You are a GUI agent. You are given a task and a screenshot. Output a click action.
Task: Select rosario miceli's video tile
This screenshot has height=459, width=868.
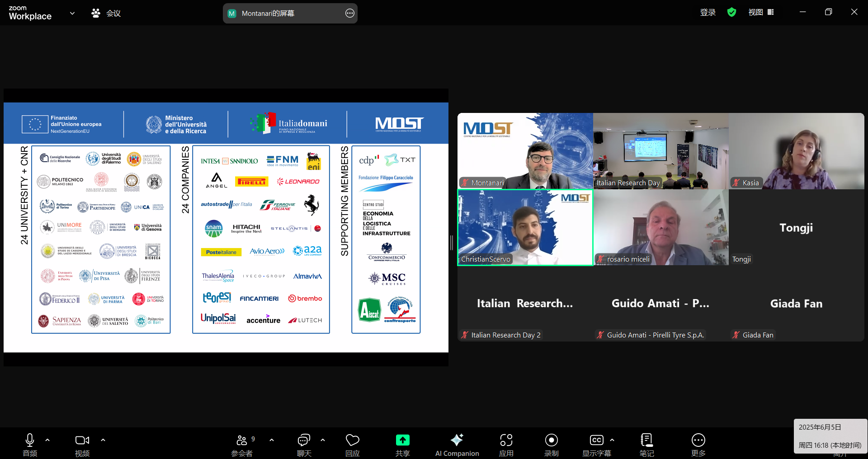[661, 227]
